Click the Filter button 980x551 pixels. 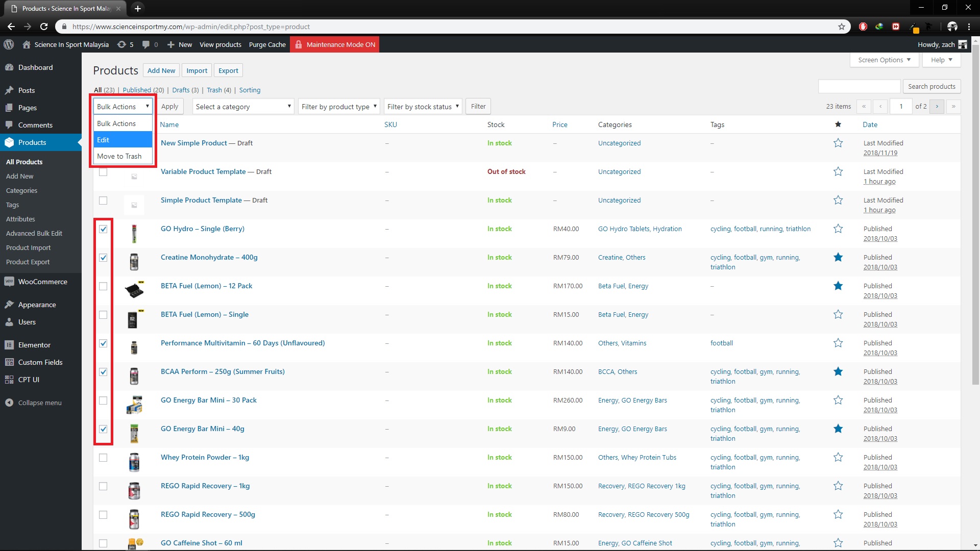click(478, 107)
